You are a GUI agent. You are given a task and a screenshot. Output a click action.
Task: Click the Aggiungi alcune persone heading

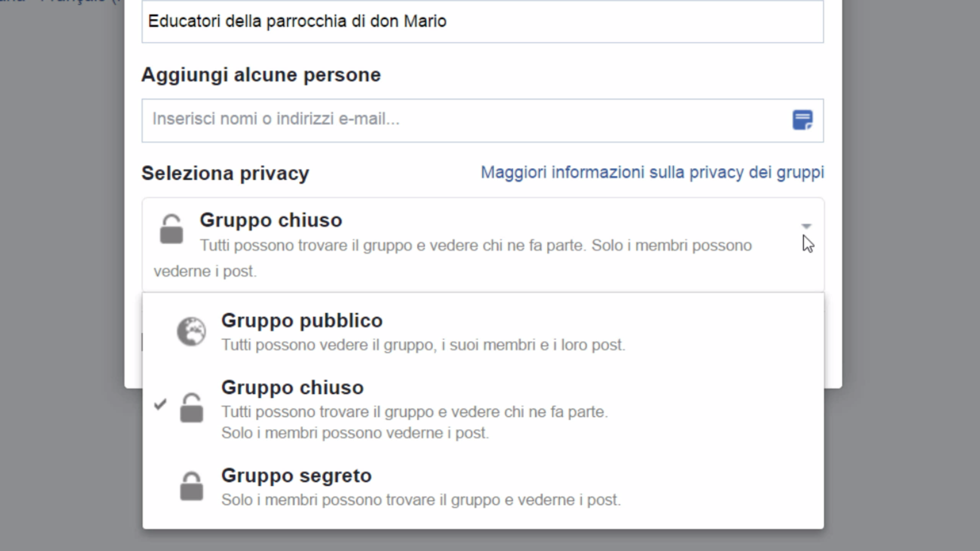point(261,75)
